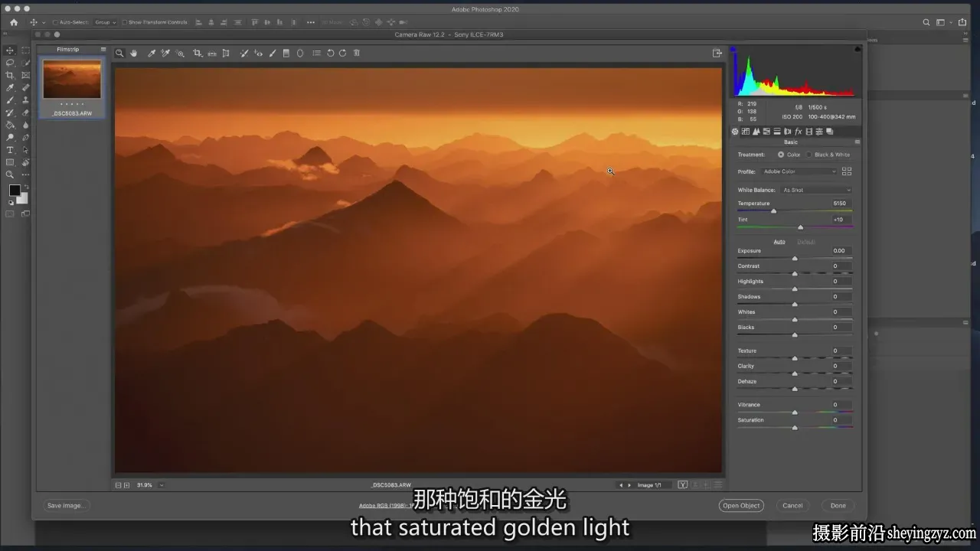This screenshot has width=980, height=551.
Task: Click the Cancel button
Action: pyautogui.click(x=792, y=505)
